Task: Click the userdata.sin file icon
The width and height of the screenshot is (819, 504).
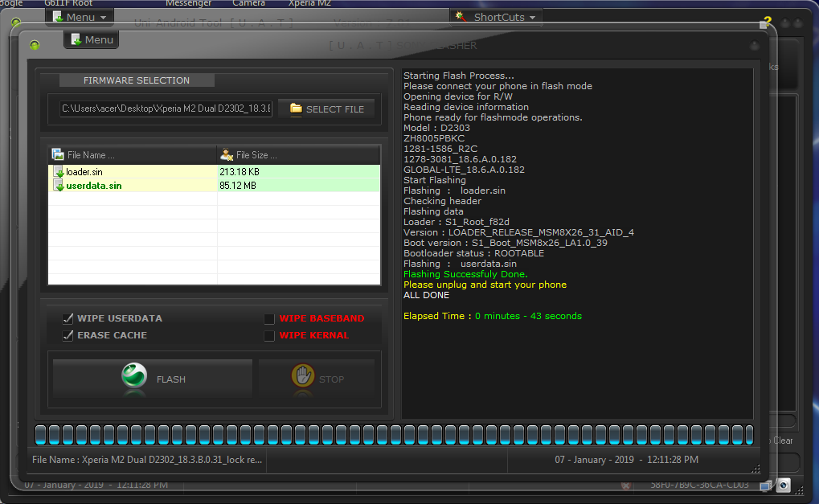Action: (x=59, y=186)
